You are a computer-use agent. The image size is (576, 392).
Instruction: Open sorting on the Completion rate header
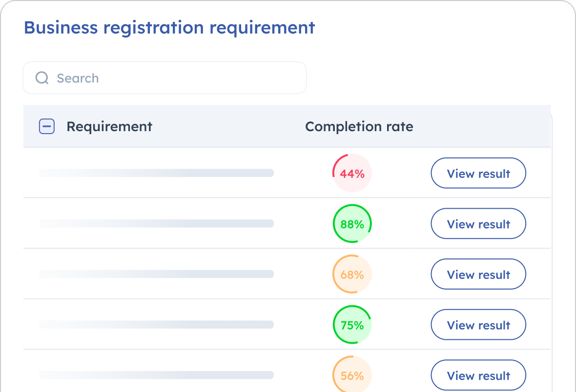click(x=359, y=126)
